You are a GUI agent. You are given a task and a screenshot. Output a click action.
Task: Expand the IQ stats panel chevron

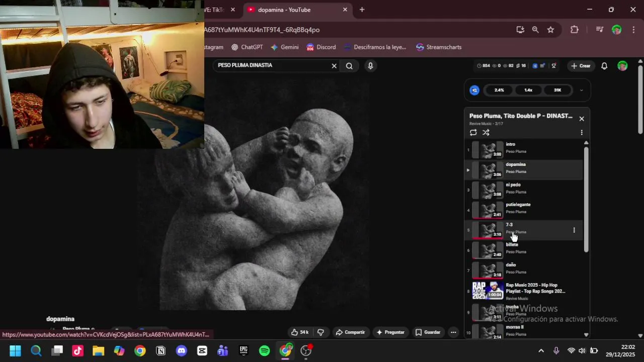point(581,90)
